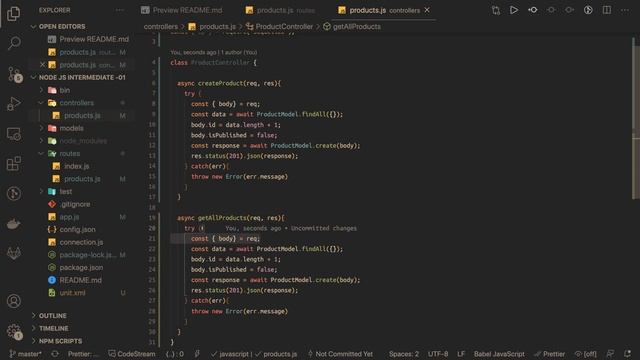Click the Prettier status bar item on right

[x=549, y=354]
